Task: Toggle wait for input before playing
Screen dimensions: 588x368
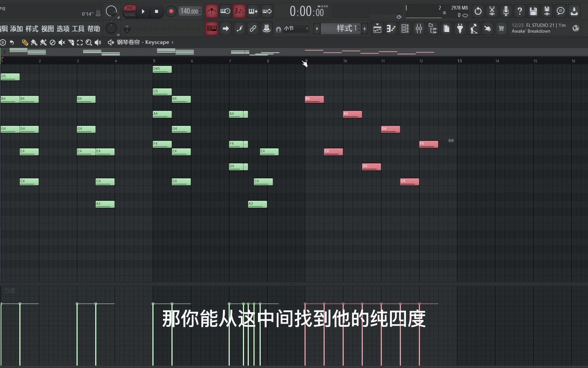Action: pyautogui.click(x=225, y=11)
